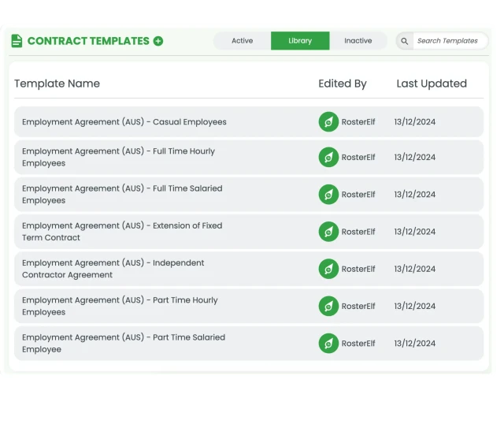Image resolution: width=504 pixels, height=424 pixels.
Task: Sort by the Last Updated column header
Action: point(432,84)
